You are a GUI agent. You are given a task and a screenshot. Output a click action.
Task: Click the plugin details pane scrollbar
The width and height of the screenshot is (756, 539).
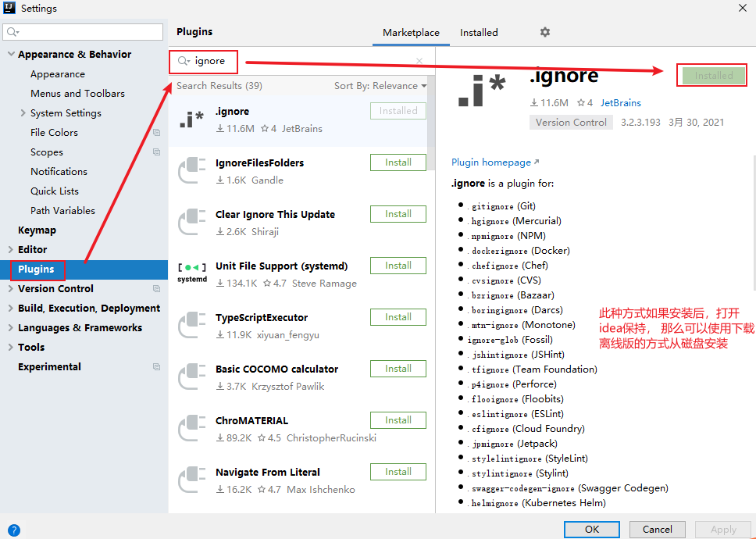pyautogui.click(x=753, y=222)
